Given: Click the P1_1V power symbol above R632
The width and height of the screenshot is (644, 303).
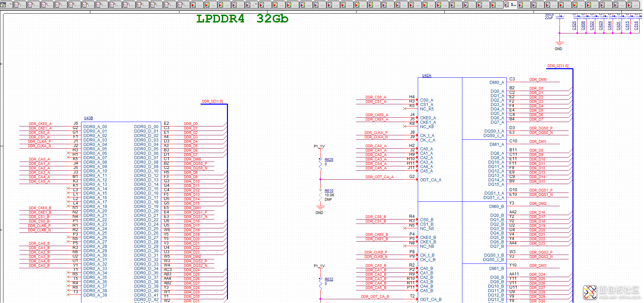Looking at the screenshot, I should tap(319, 266).
